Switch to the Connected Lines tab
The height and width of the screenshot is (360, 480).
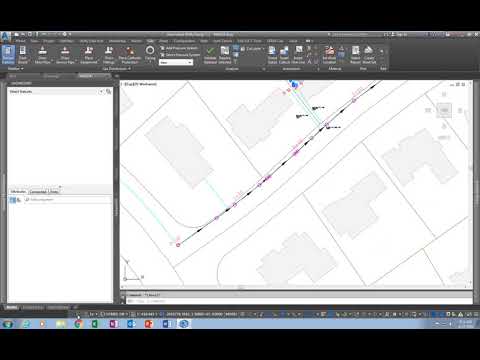pos(44,192)
